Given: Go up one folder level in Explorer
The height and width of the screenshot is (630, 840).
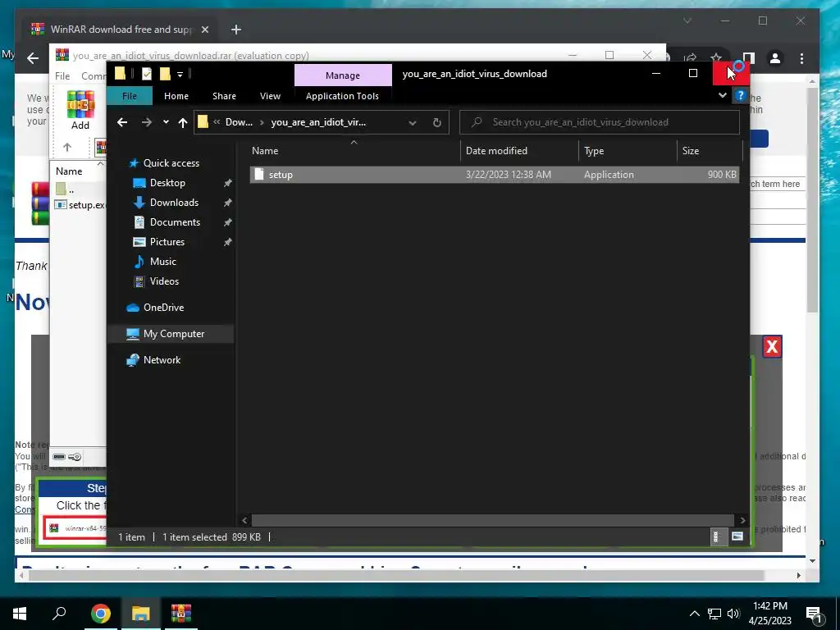Looking at the screenshot, I should click(183, 123).
